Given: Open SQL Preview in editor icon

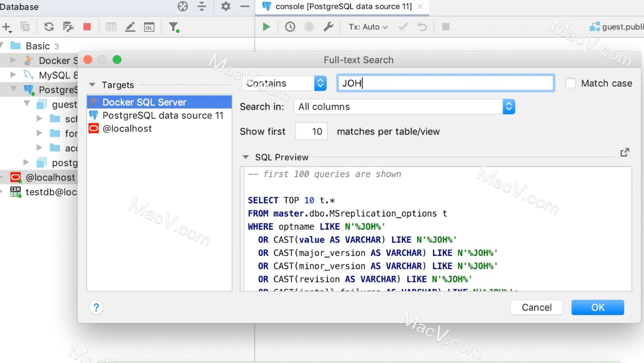Looking at the screenshot, I should (x=625, y=153).
